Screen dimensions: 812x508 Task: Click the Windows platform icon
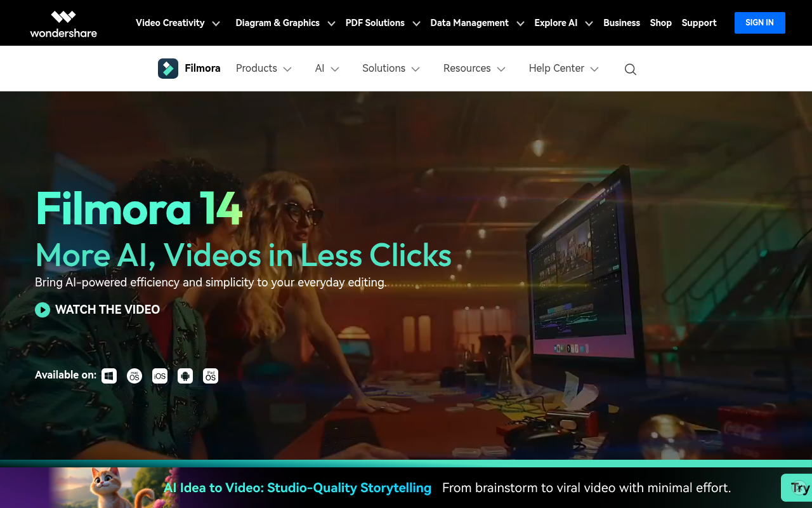[109, 375]
